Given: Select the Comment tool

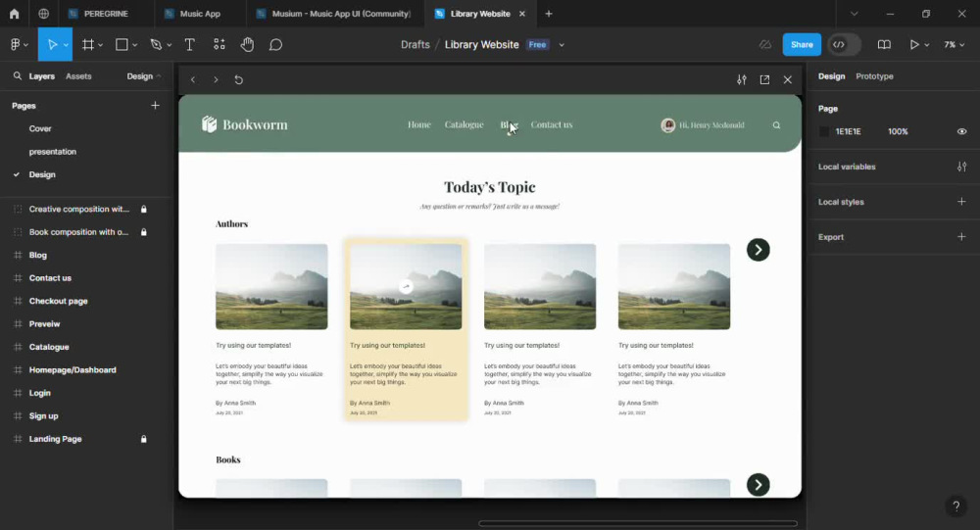Looking at the screenshot, I should 275,44.
